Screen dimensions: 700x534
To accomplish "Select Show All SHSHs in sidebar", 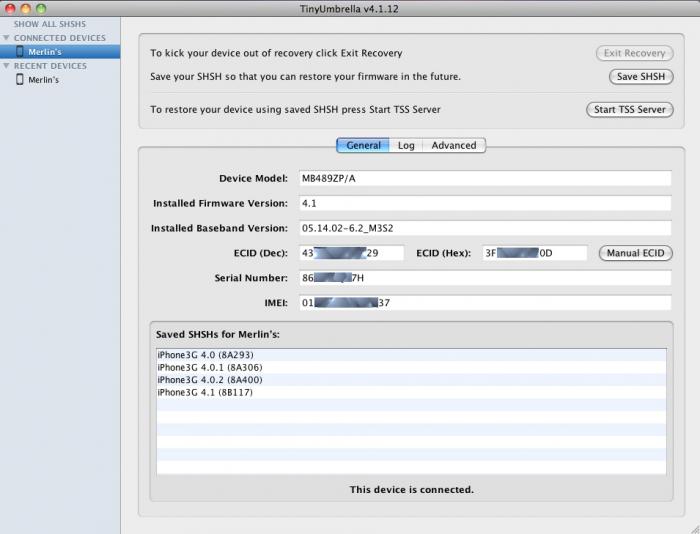I will point(49,24).
